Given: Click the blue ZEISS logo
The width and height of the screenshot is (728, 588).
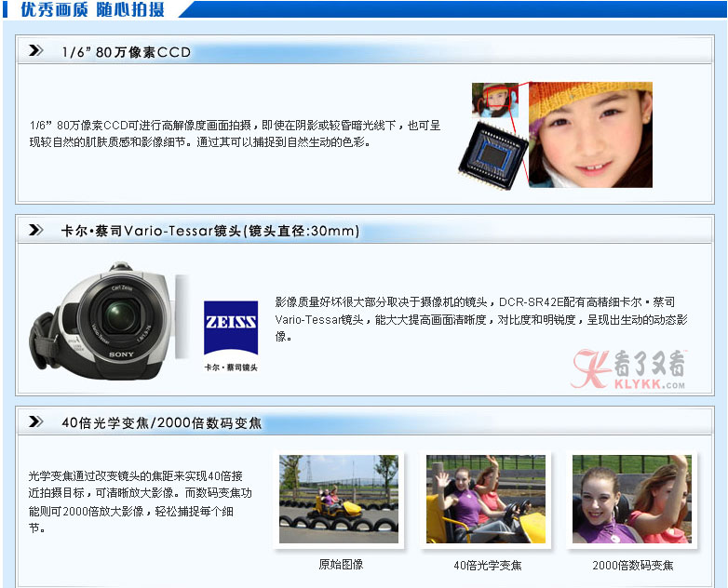Looking at the screenshot, I should (x=231, y=327).
